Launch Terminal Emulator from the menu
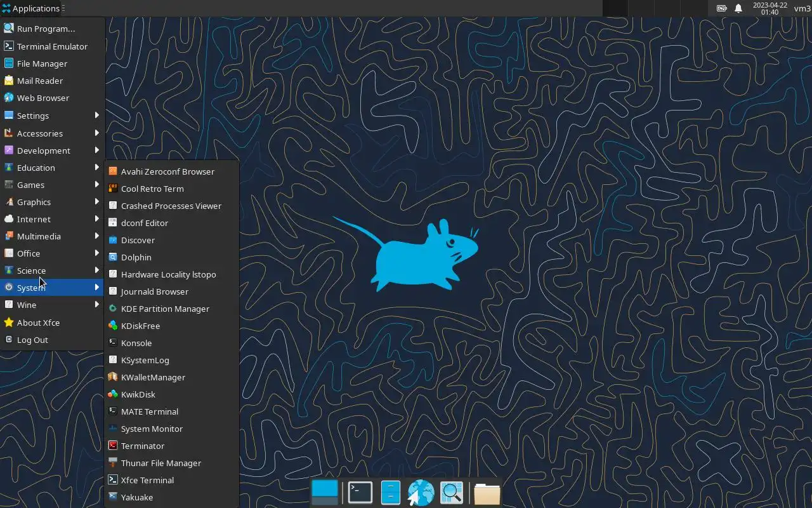812x508 pixels. (53, 46)
